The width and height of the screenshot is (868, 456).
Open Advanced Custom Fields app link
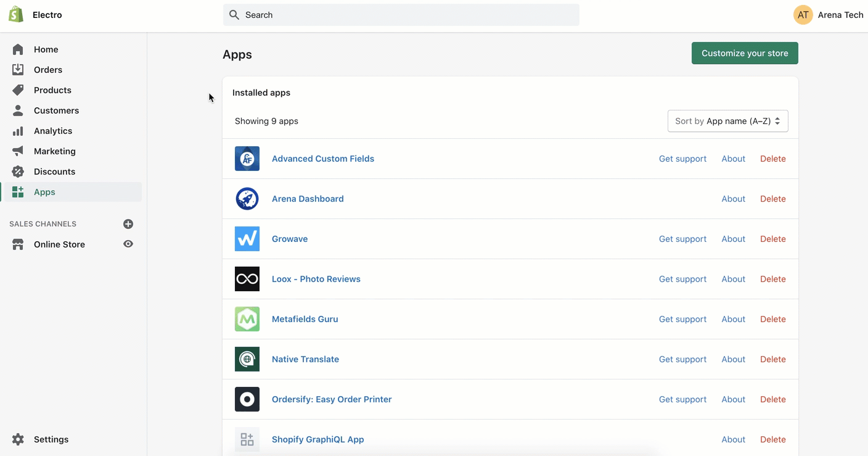click(x=323, y=159)
